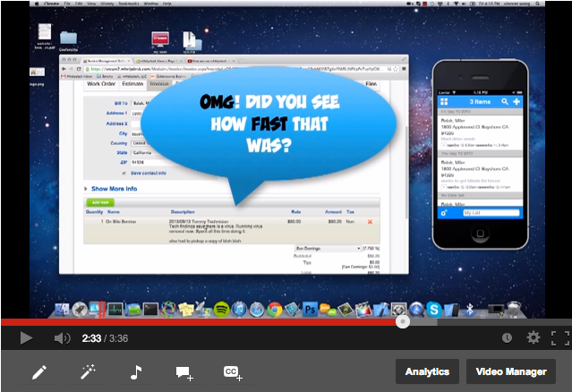Mute the video using the speaker icon

[62, 338]
